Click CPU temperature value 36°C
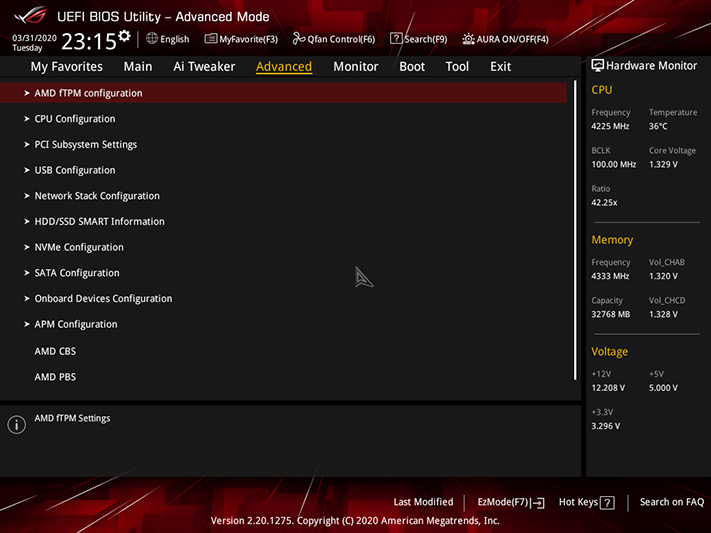This screenshot has width=711, height=533. pyautogui.click(x=658, y=127)
